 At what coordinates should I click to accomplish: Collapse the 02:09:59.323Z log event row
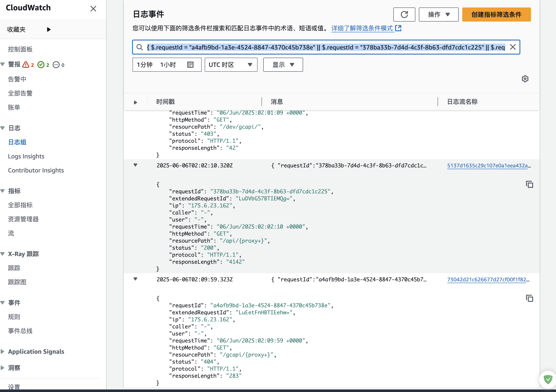(x=135, y=279)
